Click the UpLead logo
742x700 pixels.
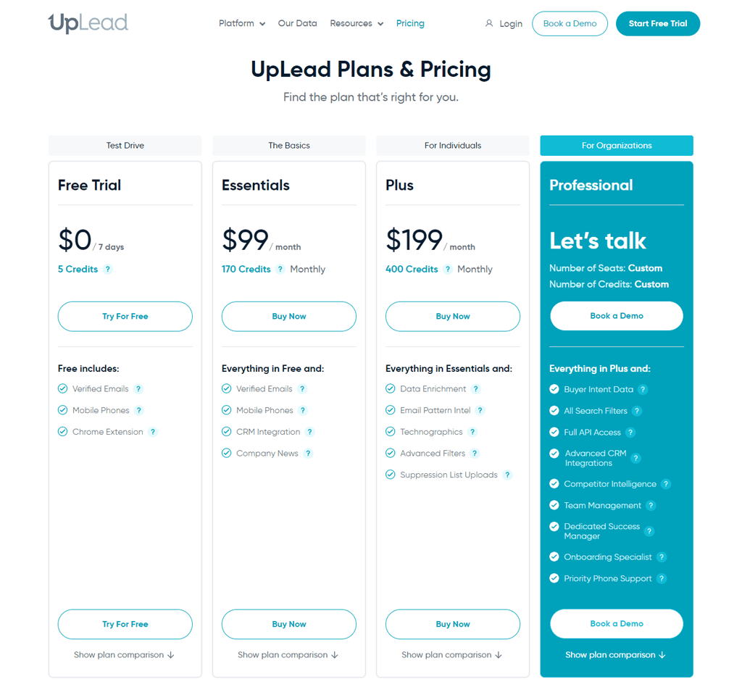88,22
